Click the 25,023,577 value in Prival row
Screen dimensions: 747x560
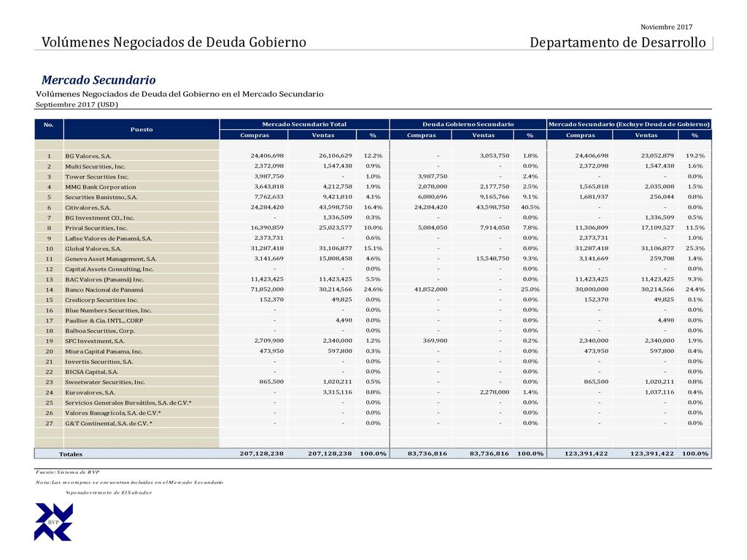tap(336, 227)
